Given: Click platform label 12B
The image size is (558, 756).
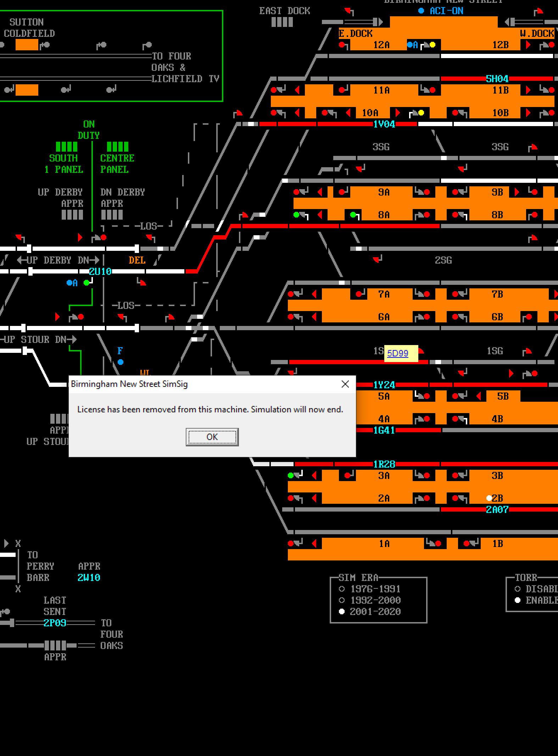Looking at the screenshot, I should pos(500,45).
